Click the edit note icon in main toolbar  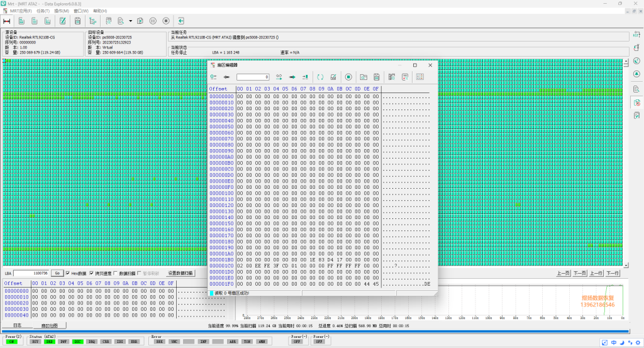63,21
